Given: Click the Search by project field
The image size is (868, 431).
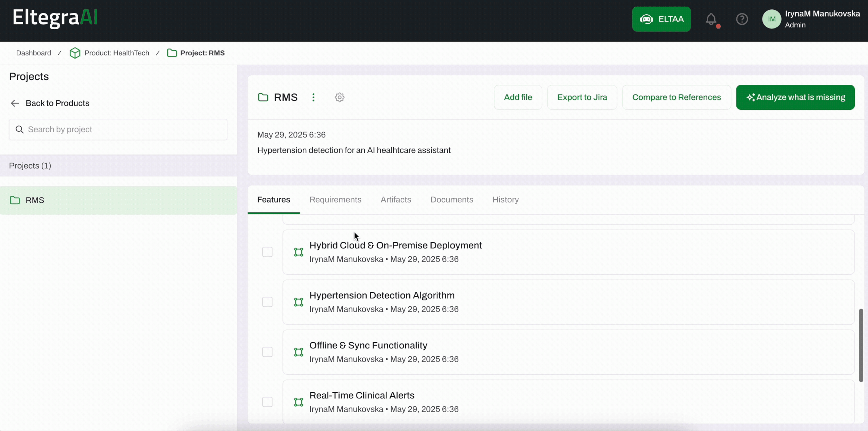Looking at the screenshot, I should coord(118,130).
